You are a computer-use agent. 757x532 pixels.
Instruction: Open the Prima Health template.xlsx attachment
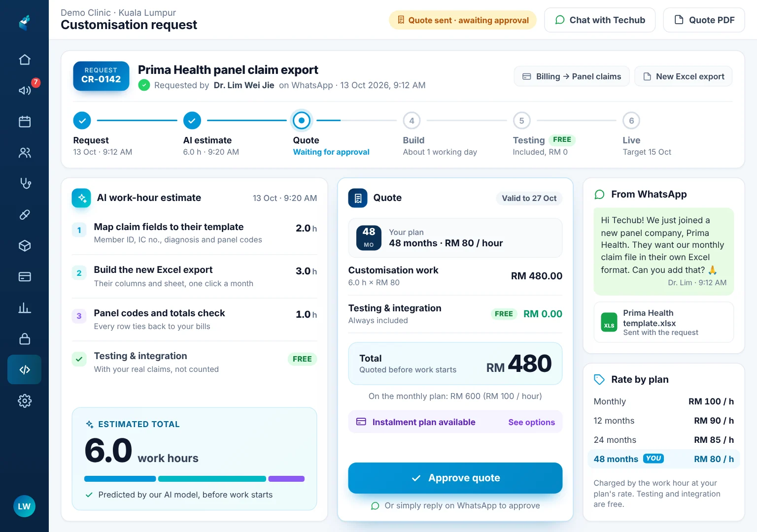point(663,322)
